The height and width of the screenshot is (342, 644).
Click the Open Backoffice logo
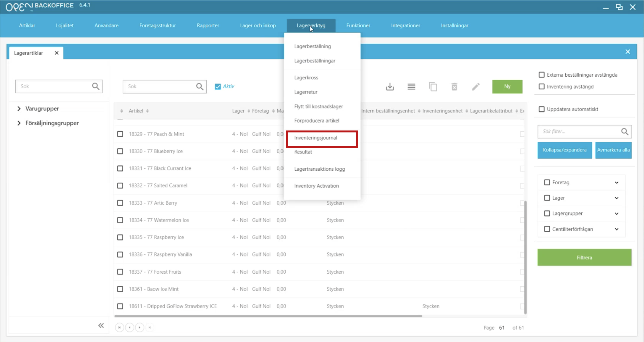[x=40, y=7]
